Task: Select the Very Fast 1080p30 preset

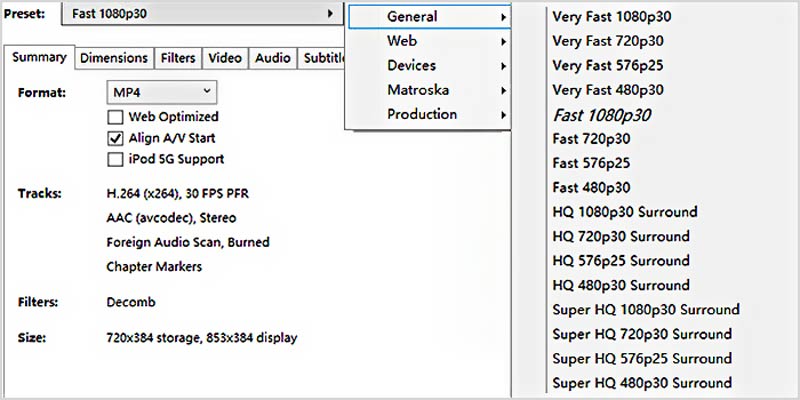Action: pyautogui.click(x=612, y=17)
